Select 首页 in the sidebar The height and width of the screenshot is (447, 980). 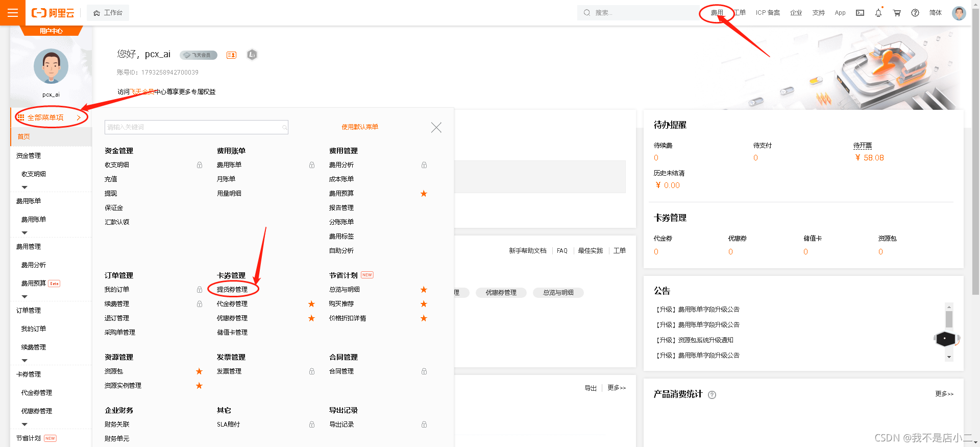pos(51,137)
